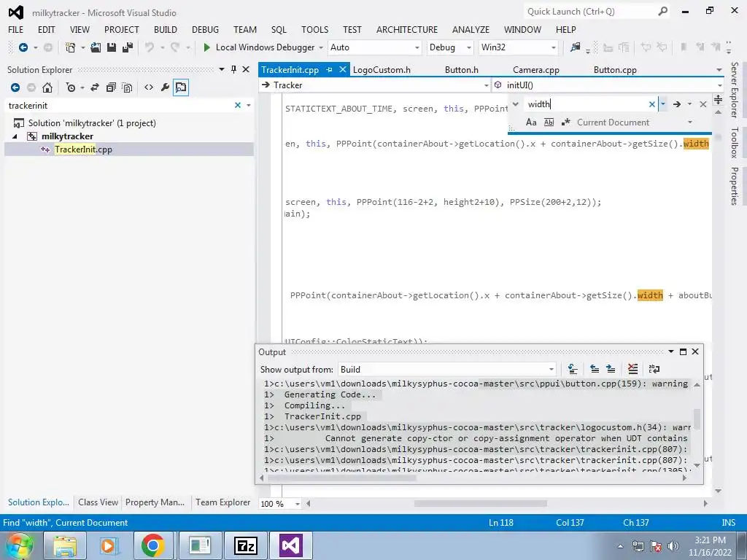747x560 pixels.
Task: Click Find Next arrow in Find box
Action: tap(676, 104)
